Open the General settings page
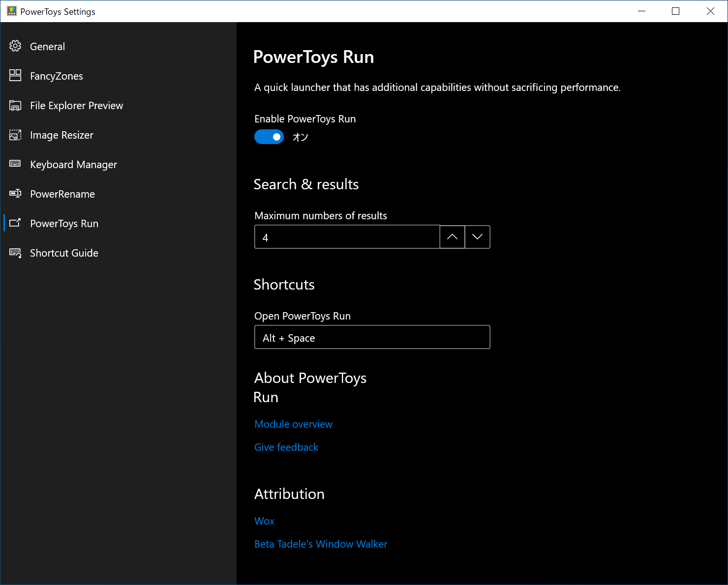 pyautogui.click(x=118, y=46)
